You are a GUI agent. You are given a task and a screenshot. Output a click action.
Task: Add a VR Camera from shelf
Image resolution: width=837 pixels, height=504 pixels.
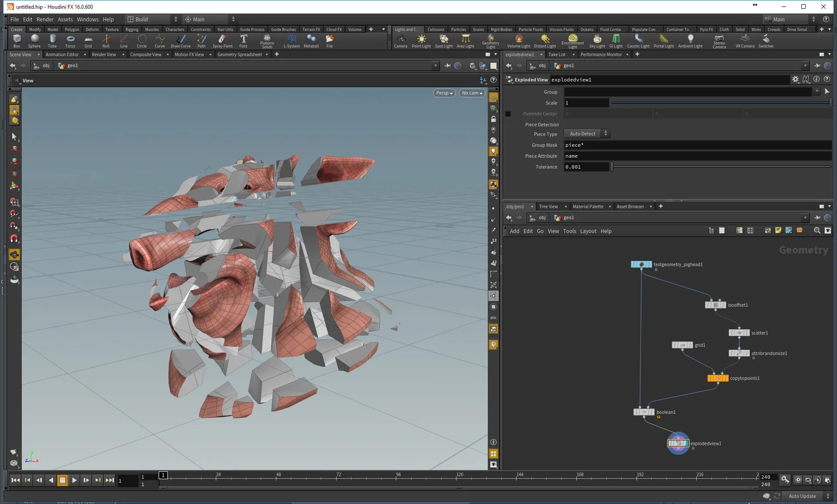click(x=745, y=41)
